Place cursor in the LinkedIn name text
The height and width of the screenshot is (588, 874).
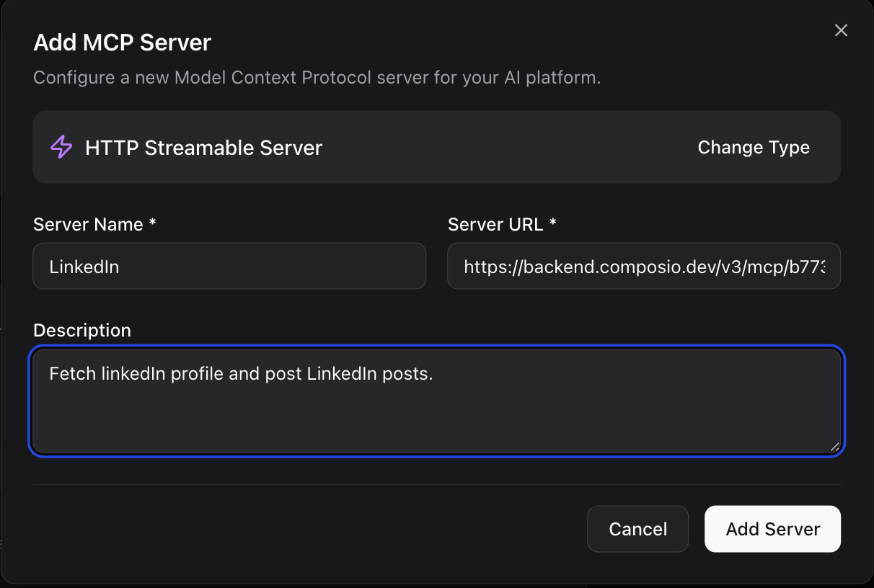coord(84,266)
